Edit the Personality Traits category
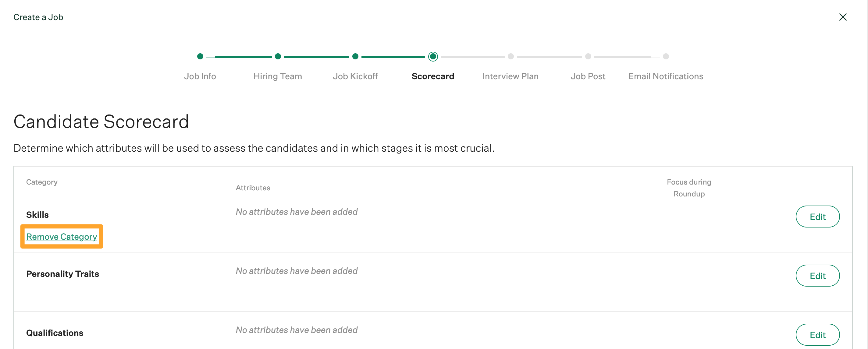Image resolution: width=868 pixels, height=349 pixels. pyautogui.click(x=817, y=276)
